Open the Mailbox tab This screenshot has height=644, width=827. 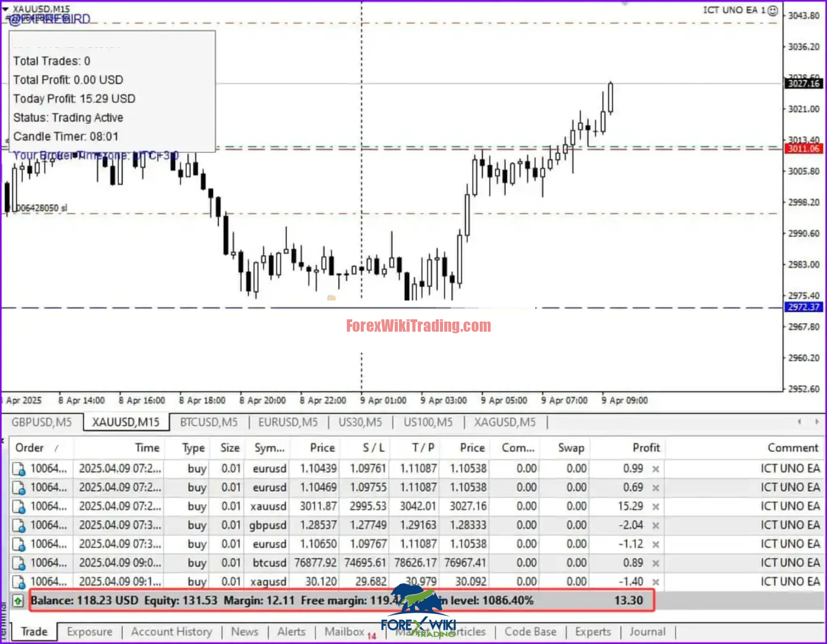point(345,632)
